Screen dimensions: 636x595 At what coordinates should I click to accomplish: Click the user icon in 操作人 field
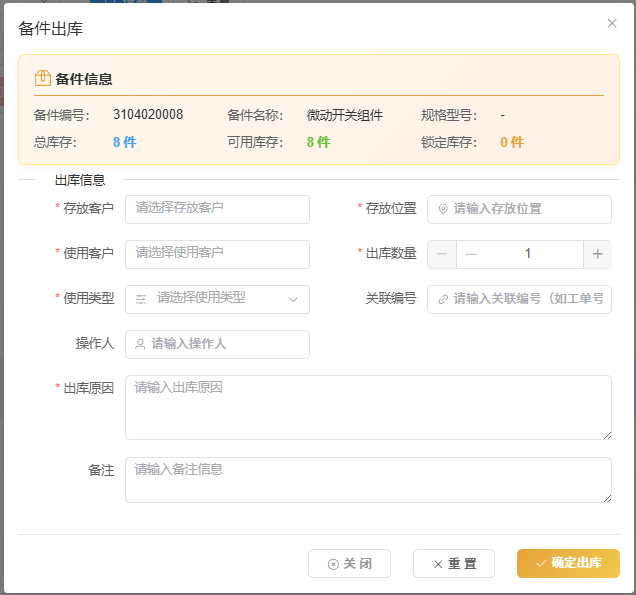141,344
